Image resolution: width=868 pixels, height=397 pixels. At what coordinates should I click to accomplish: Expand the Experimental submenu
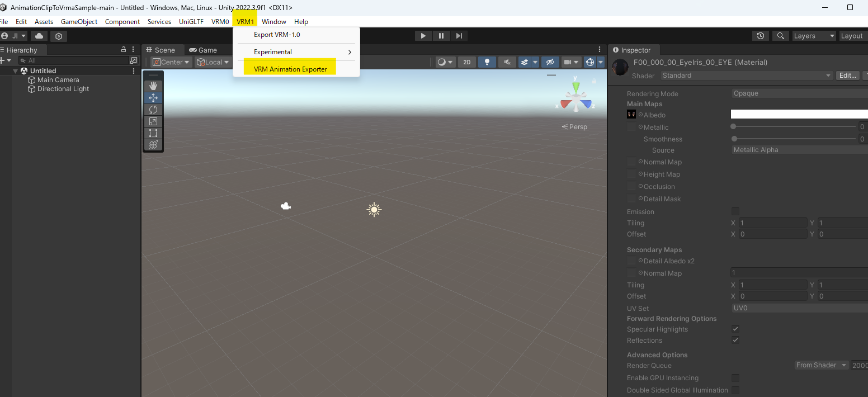[x=296, y=52]
